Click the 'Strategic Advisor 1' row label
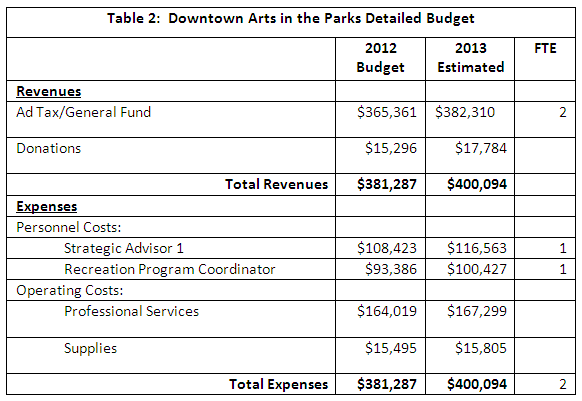This screenshot has width=582, height=401. point(124,248)
